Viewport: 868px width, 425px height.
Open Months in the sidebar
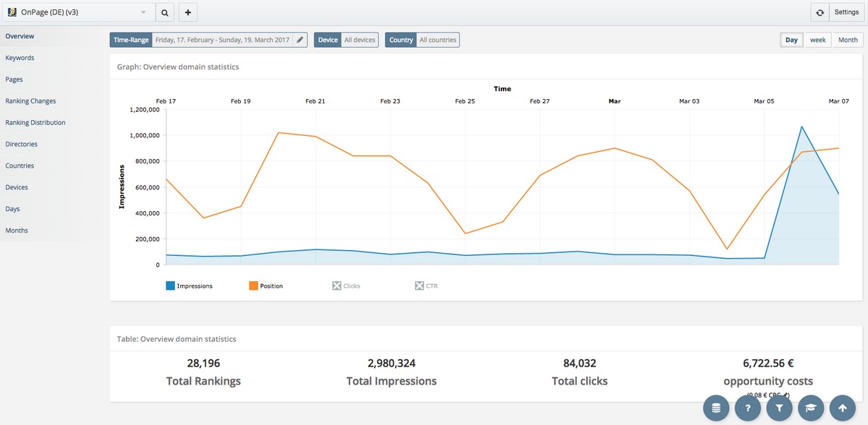tap(17, 231)
